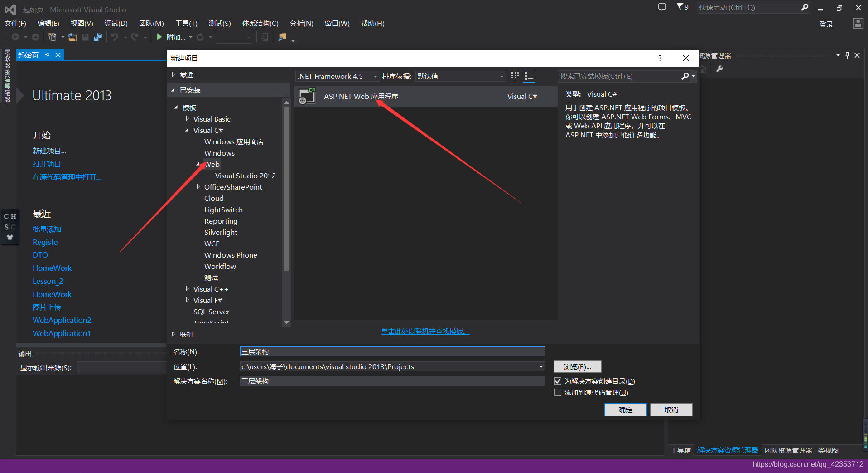Click the Quick Launch magnifier icon
This screenshot has width=868, height=473.
805,7
